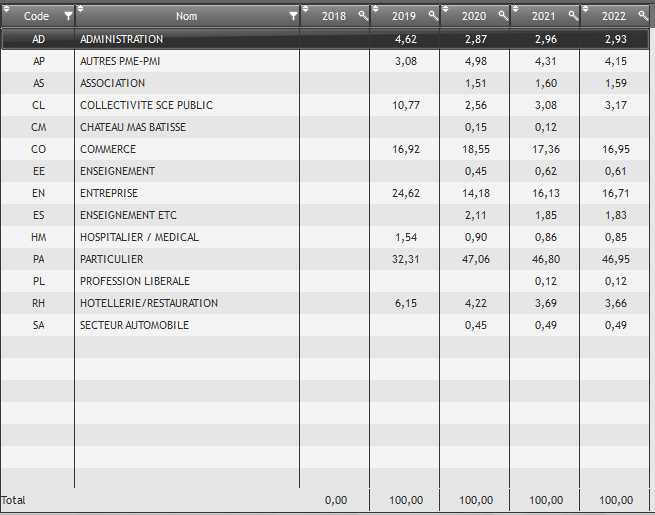Select the PARTICULIER row
The image size is (655, 515).
pos(111,259)
